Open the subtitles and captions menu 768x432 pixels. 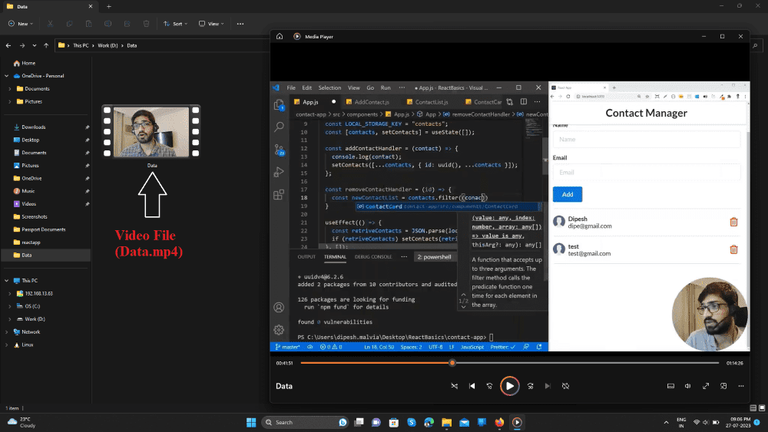671,385
